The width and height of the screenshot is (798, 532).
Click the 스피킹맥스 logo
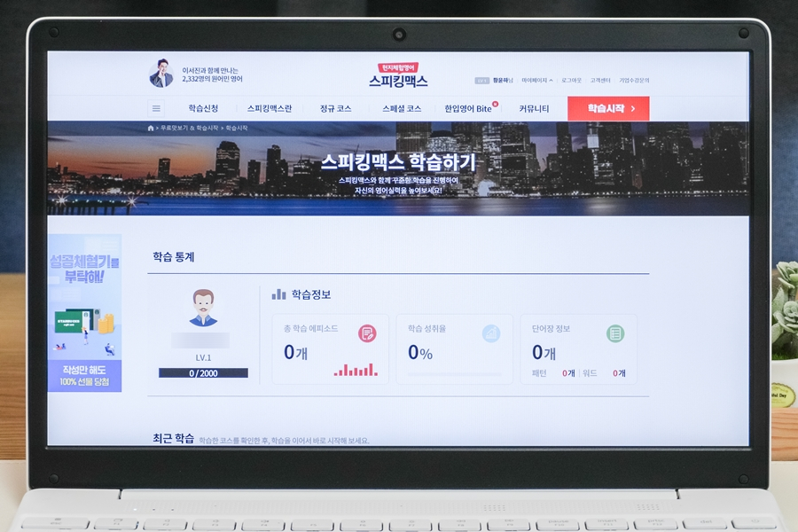[398, 76]
